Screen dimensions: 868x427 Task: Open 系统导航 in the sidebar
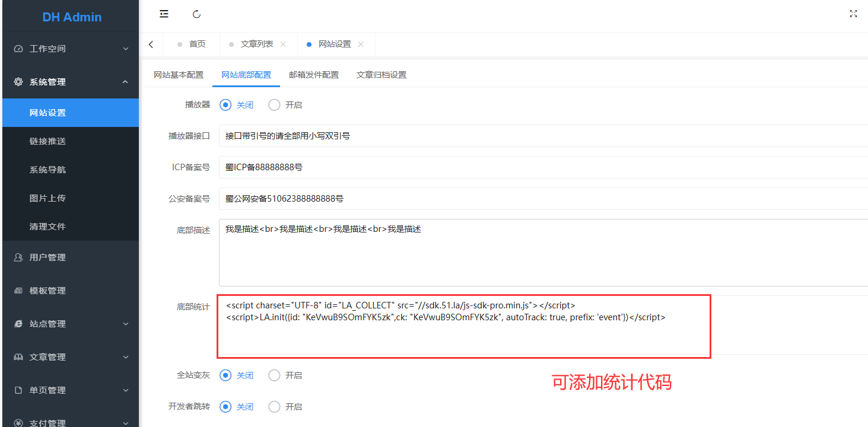tap(71, 170)
